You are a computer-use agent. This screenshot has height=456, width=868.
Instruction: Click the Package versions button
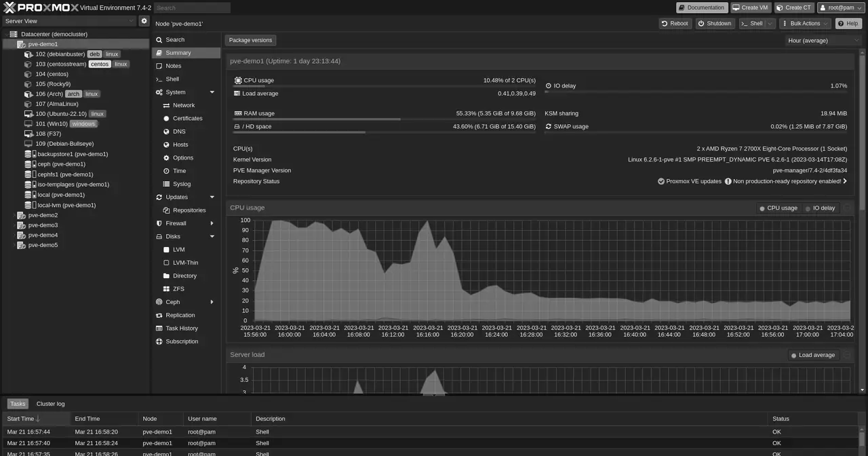point(250,40)
